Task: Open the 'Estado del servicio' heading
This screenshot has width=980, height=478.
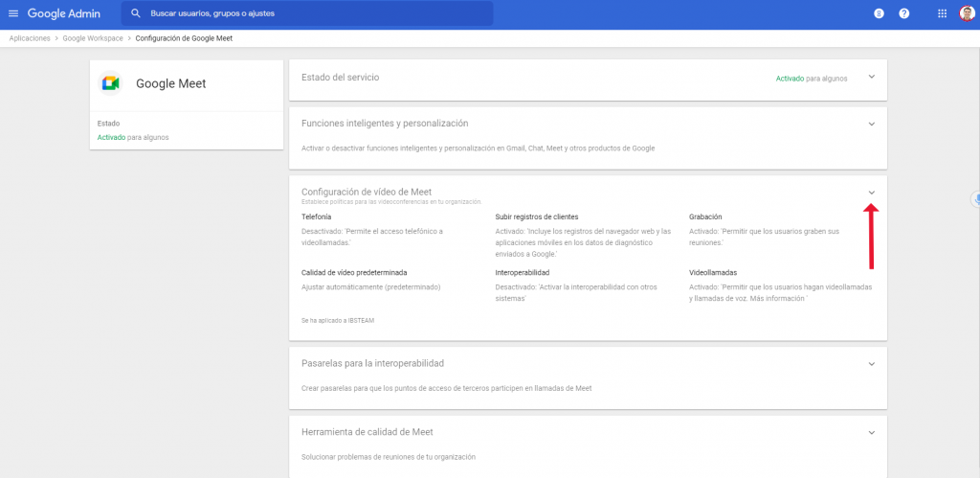Action: [340, 78]
